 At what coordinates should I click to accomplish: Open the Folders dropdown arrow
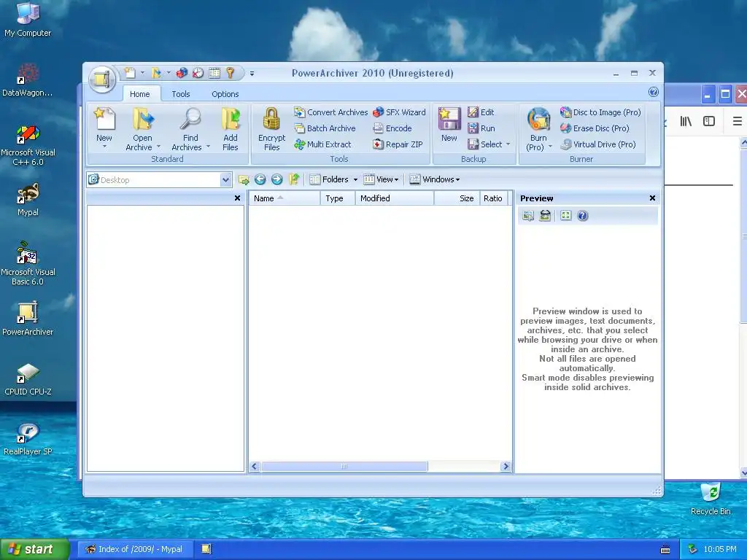click(x=355, y=179)
